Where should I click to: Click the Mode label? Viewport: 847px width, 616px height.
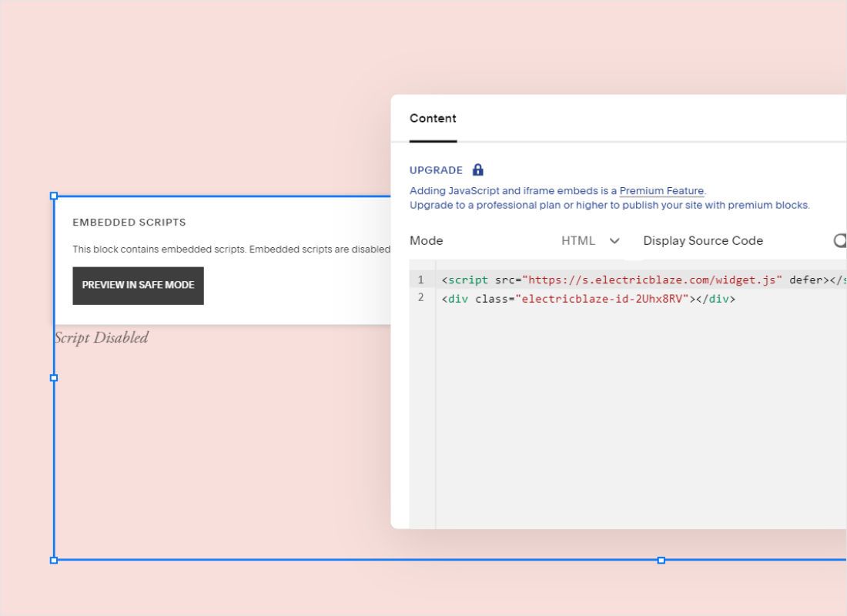coord(427,240)
